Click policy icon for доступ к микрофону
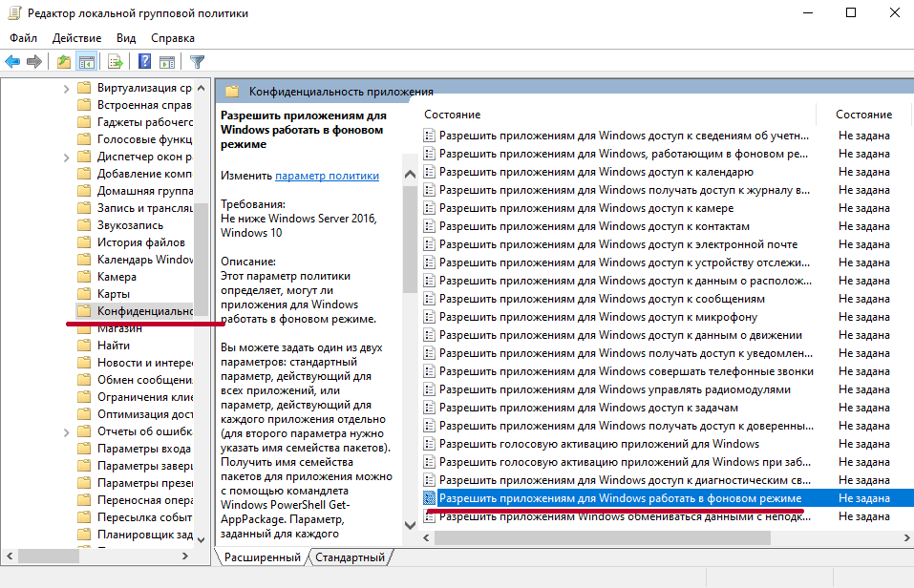The width and height of the screenshot is (914, 588). [429, 317]
